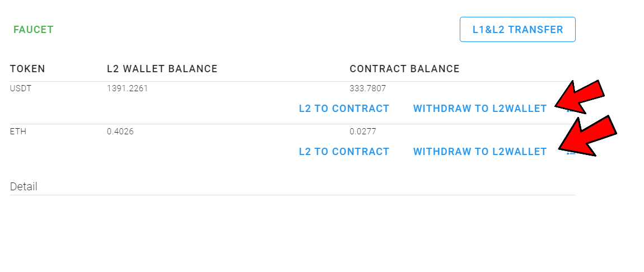Image resolution: width=644 pixels, height=272 pixels.
Task: Open the FAUCET link
Action: (x=34, y=30)
